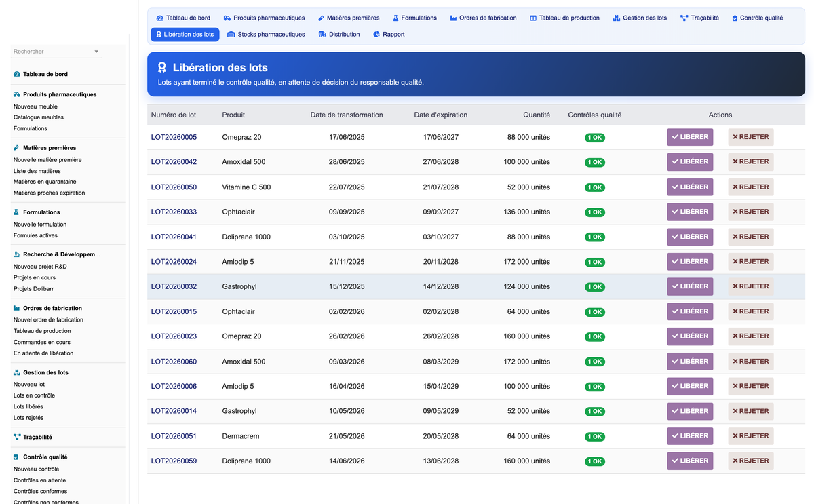The image size is (814, 504).
Task: Open Matières proches expiration sidebar link
Action: point(50,193)
